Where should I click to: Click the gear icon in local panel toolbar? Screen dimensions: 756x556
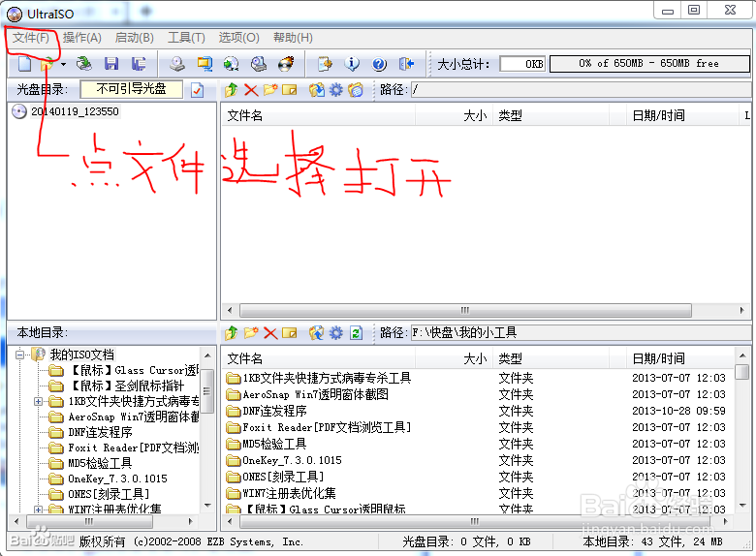click(336, 333)
